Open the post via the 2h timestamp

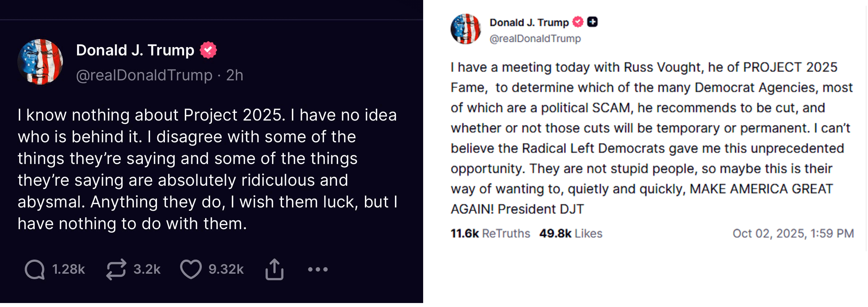click(x=235, y=75)
